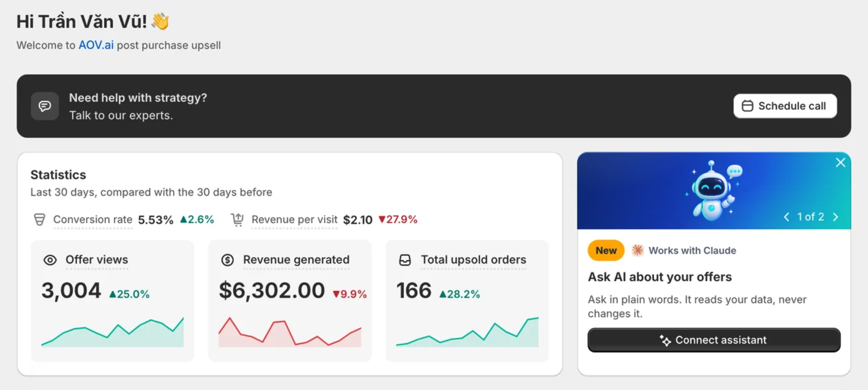Click the New badge
This screenshot has height=390, width=868.
tap(606, 250)
